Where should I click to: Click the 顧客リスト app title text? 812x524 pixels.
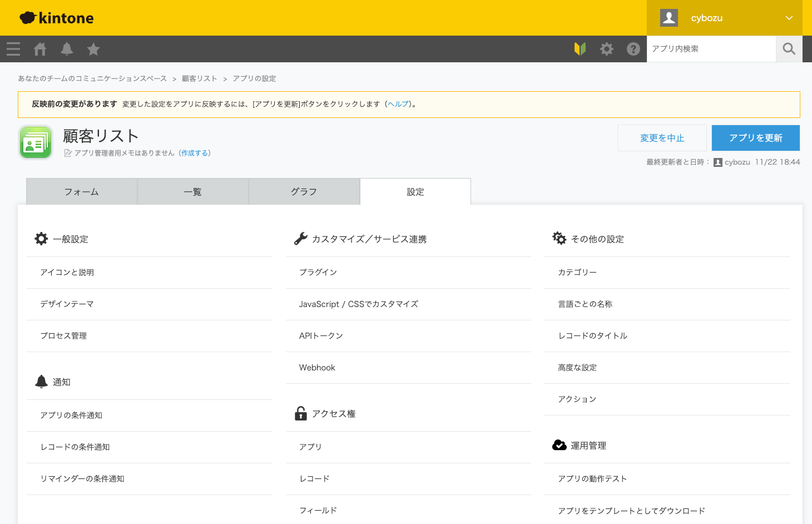coord(101,136)
